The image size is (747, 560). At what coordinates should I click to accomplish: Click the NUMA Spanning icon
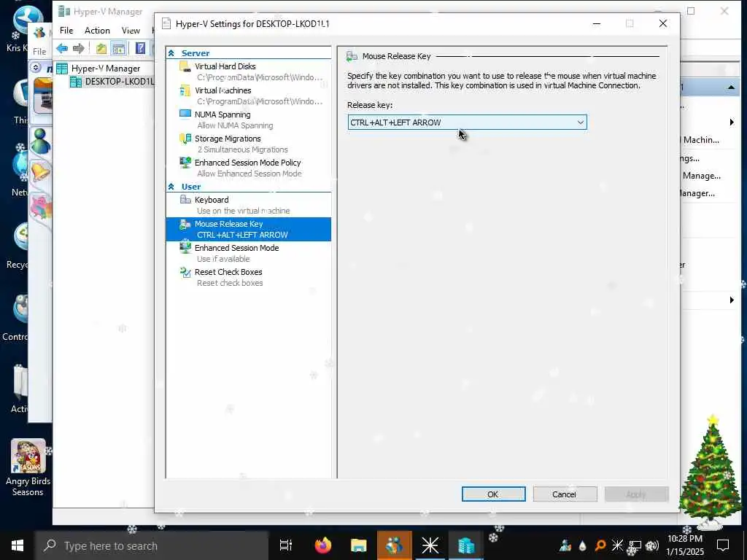click(185, 114)
